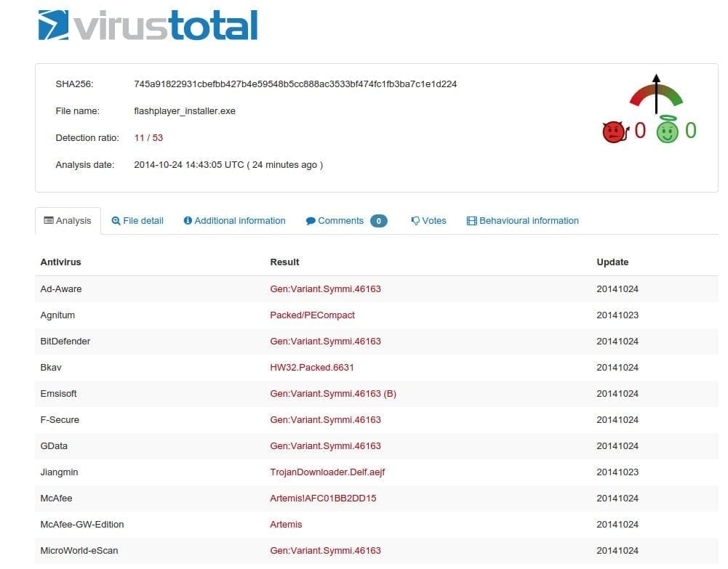The width and height of the screenshot is (728, 569).
Task: Click the info icon beside Additional information
Action: (188, 221)
